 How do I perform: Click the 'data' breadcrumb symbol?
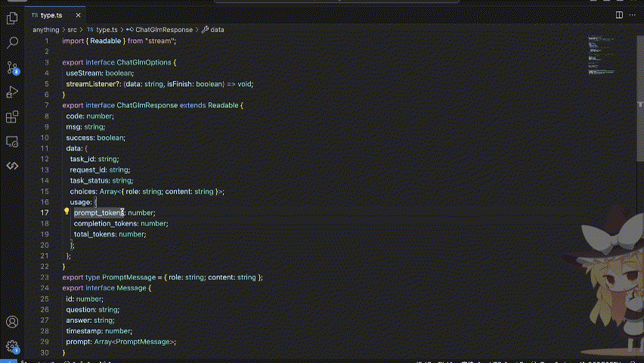pyautogui.click(x=217, y=29)
